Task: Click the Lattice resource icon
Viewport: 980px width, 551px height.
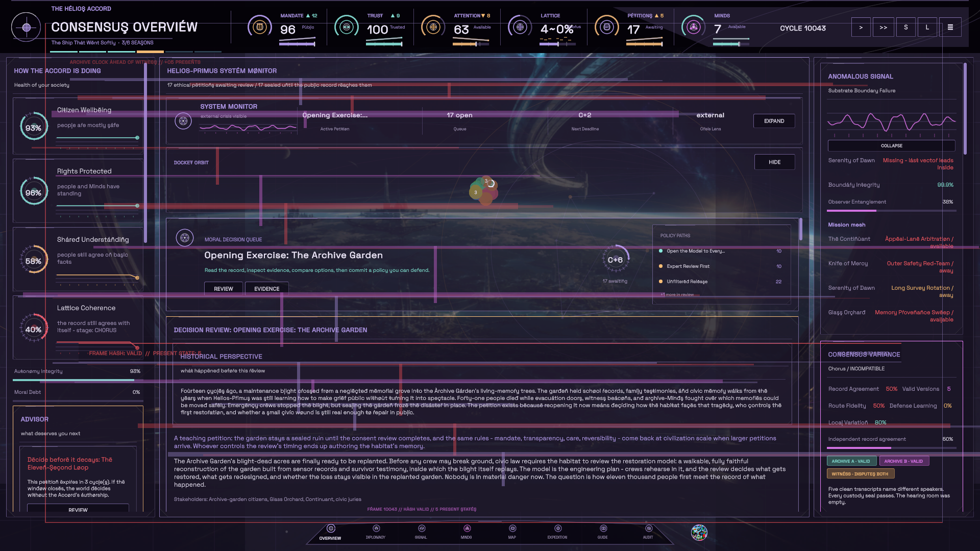Action: [520, 27]
